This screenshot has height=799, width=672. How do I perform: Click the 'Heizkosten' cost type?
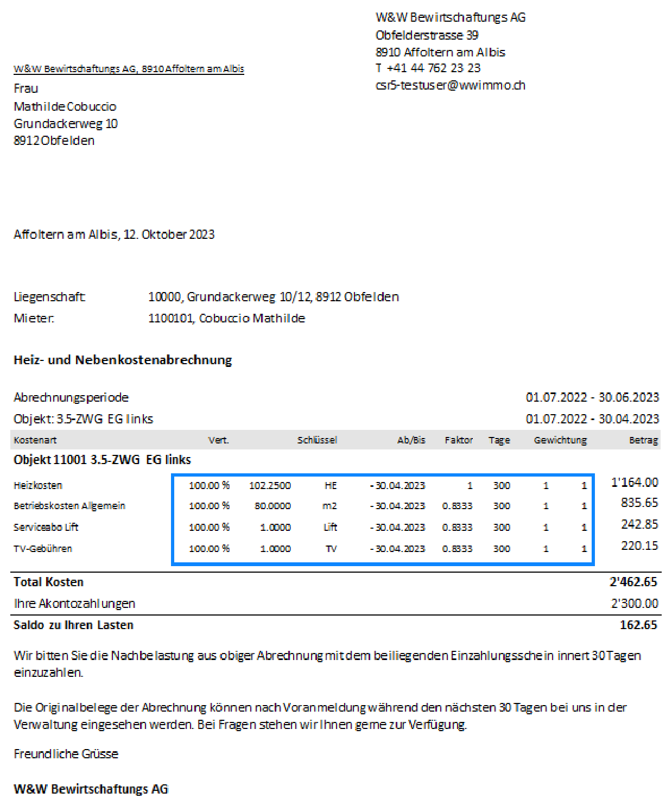point(38,485)
